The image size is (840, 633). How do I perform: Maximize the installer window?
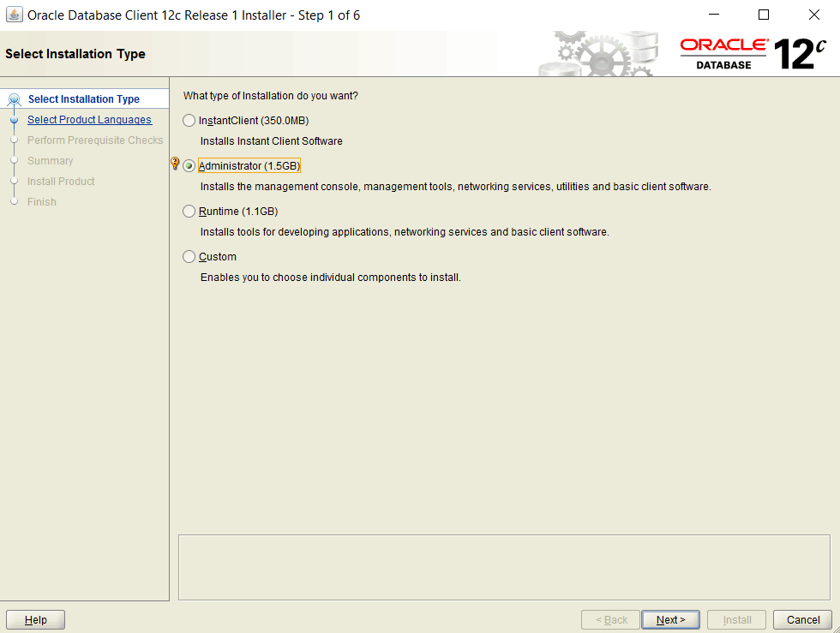[764, 15]
